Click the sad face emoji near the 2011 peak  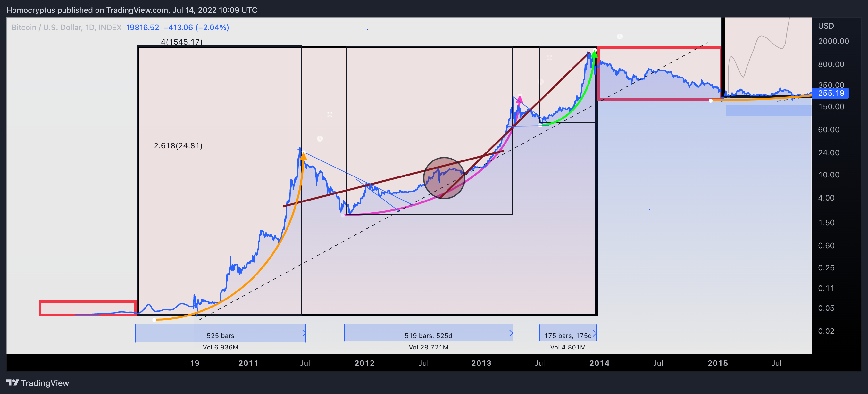pos(330,114)
